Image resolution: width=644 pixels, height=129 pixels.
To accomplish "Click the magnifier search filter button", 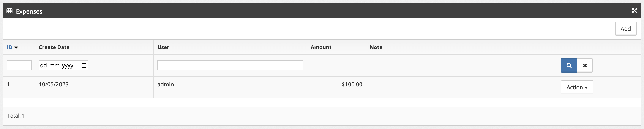I will pyautogui.click(x=569, y=65).
